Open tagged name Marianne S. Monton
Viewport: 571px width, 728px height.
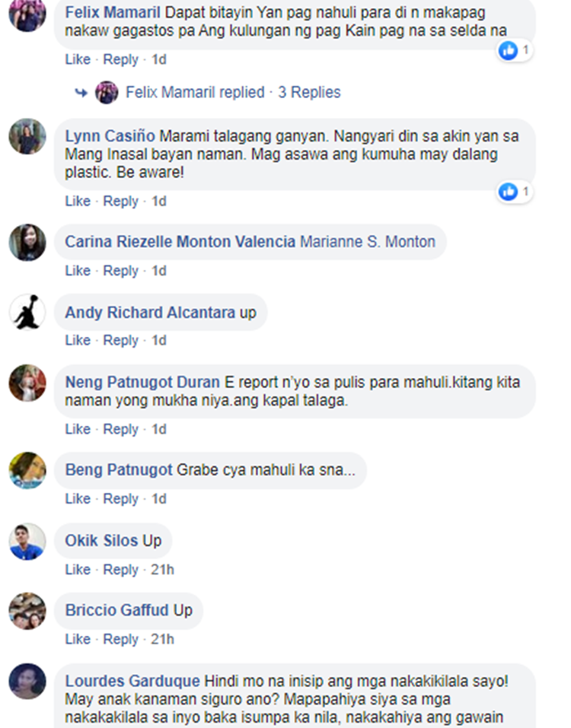368,242
